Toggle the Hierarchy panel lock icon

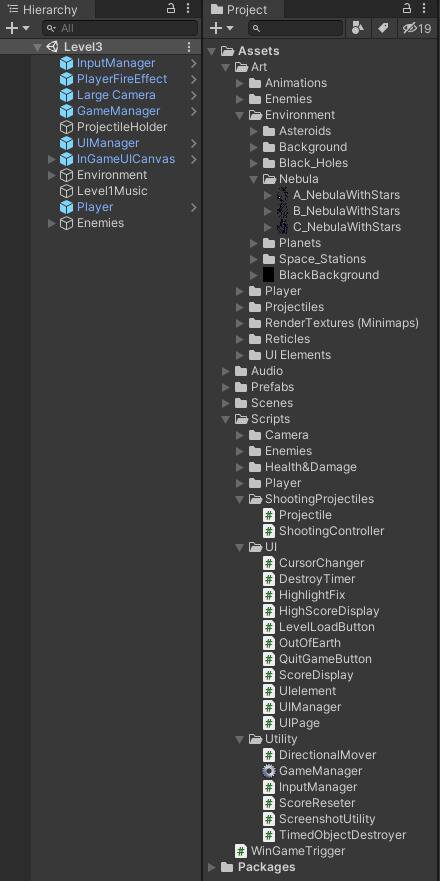point(171,9)
